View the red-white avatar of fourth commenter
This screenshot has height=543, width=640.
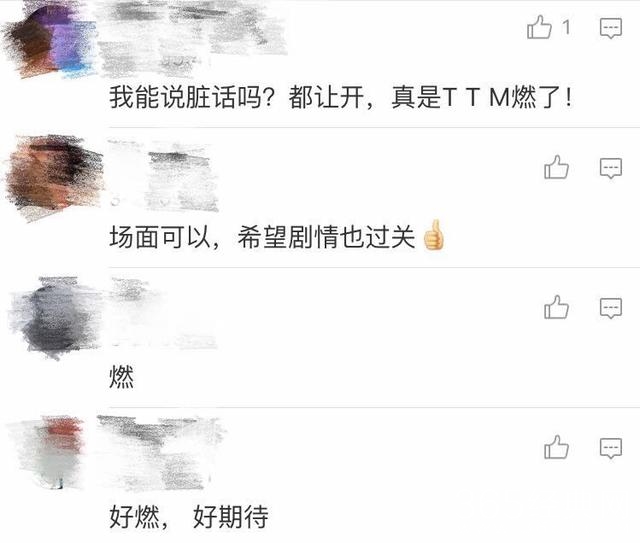point(49,452)
